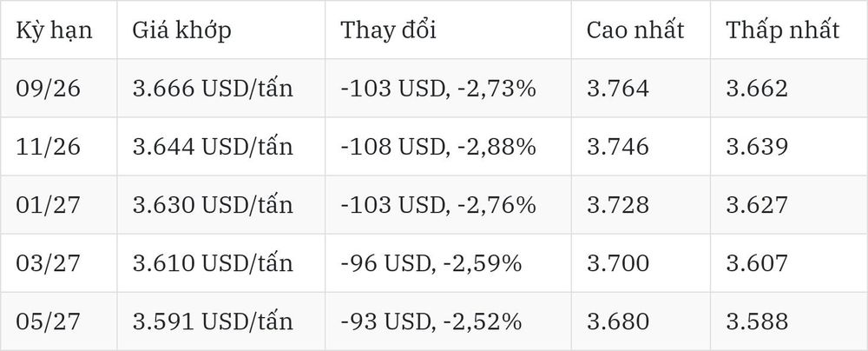Click the -96 USD, -2,59% change cell
The image size is (868, 351).
[x=431, y=263]
